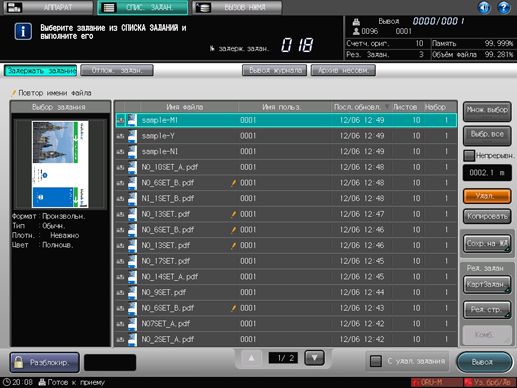Select the Задержать задание tab
This screenshot has height=388, width=517.
(x=40, y=71)
